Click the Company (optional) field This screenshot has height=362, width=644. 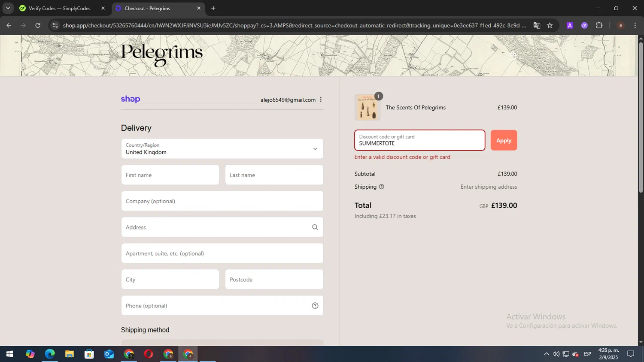point(222,201)
